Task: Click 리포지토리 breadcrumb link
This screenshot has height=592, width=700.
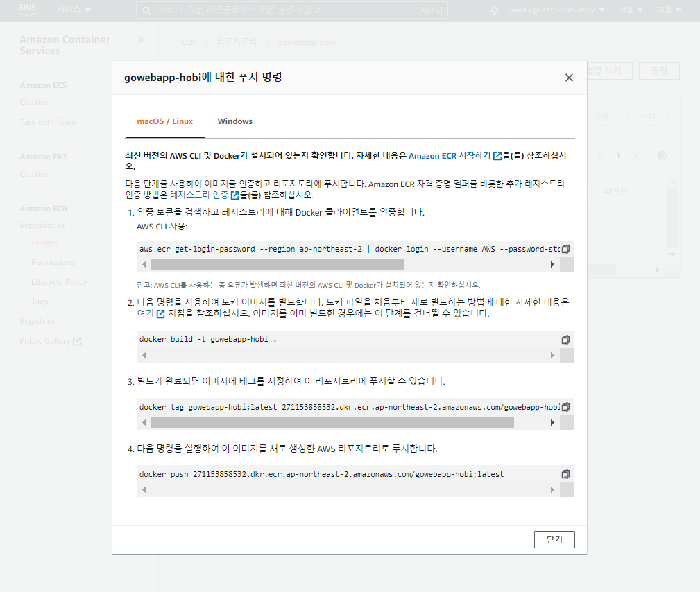Action: [237, 42]
